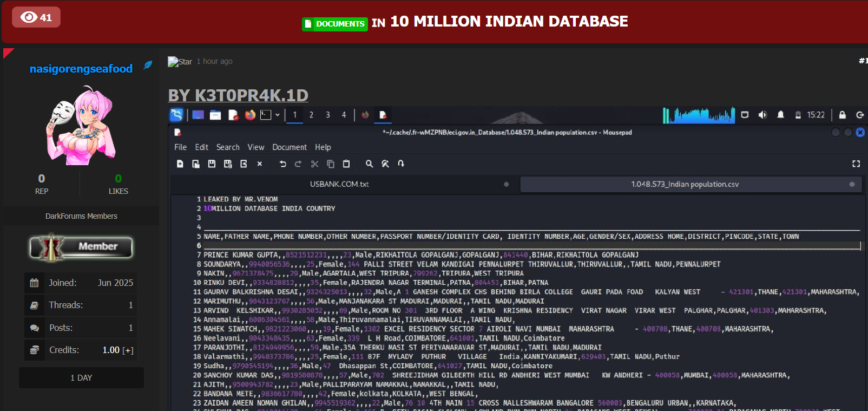Click the green DOCUMENTS category badge
The image size is (868, 411).
click(x=335, y=24)
